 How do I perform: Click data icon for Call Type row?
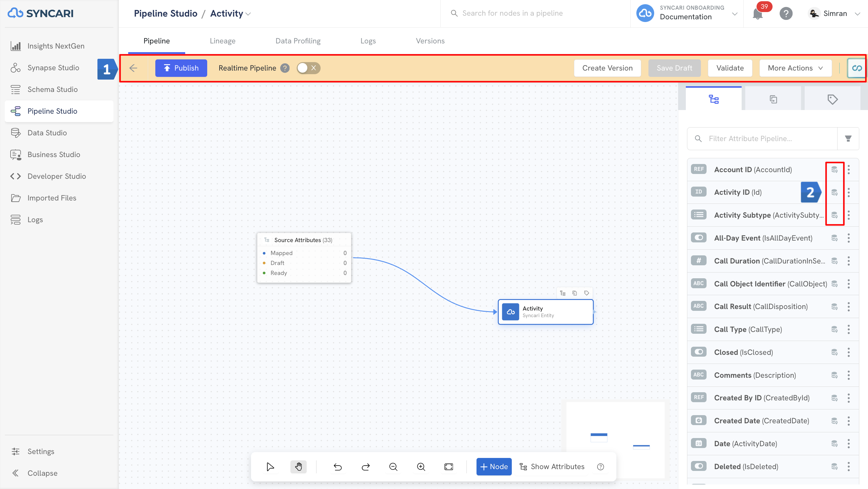click(x=834, y=330)
